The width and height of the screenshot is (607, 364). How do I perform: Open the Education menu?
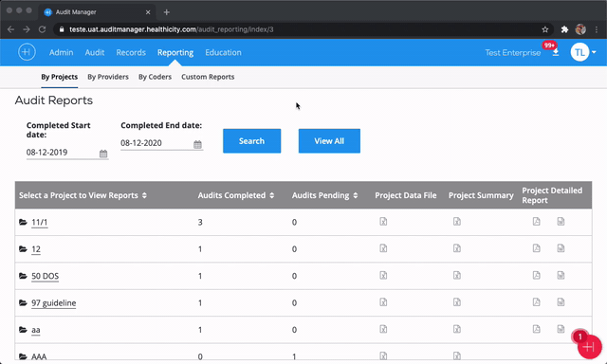click(223, 52)
